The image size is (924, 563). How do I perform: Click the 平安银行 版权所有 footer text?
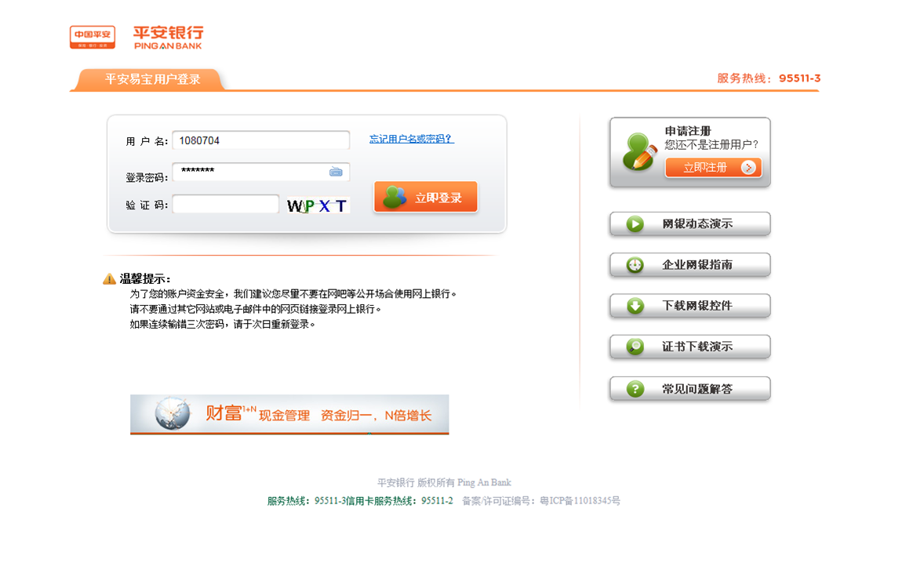[444, 483]
